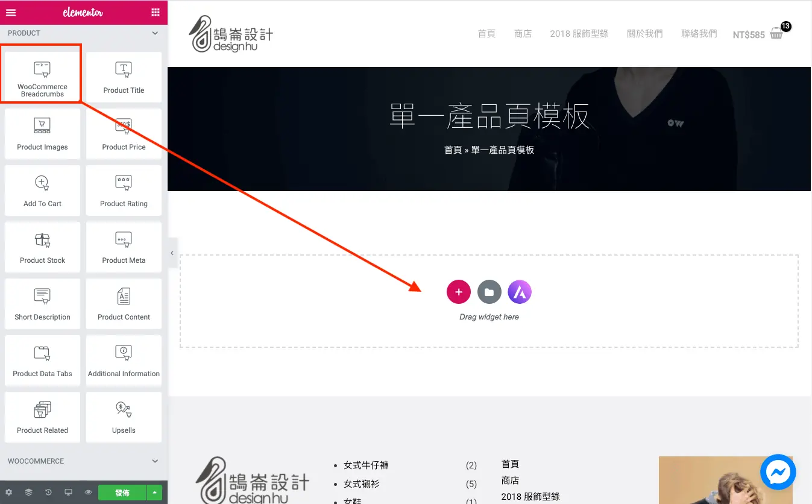
Task: Open the widgets grid icon
Action: (x=156, y=12)
